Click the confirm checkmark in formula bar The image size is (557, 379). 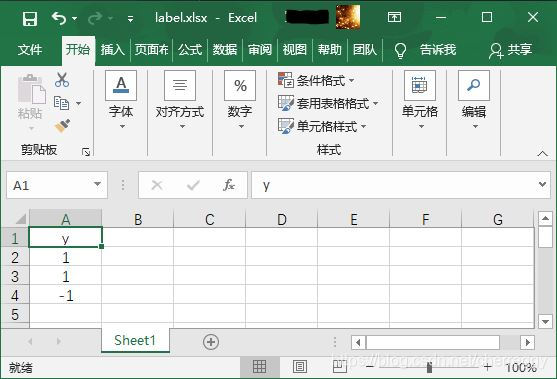(193, 185)
